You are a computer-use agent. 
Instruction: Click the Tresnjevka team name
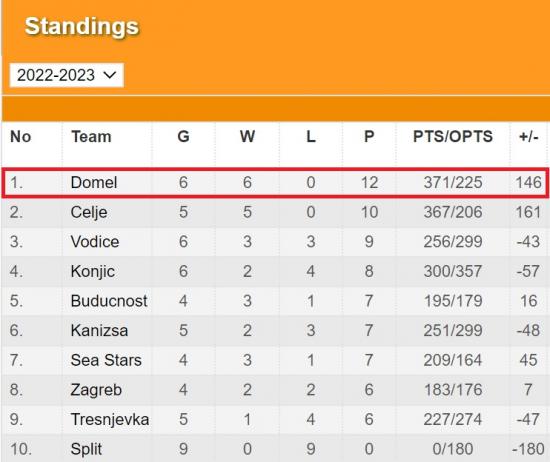(x=110, y=420)
